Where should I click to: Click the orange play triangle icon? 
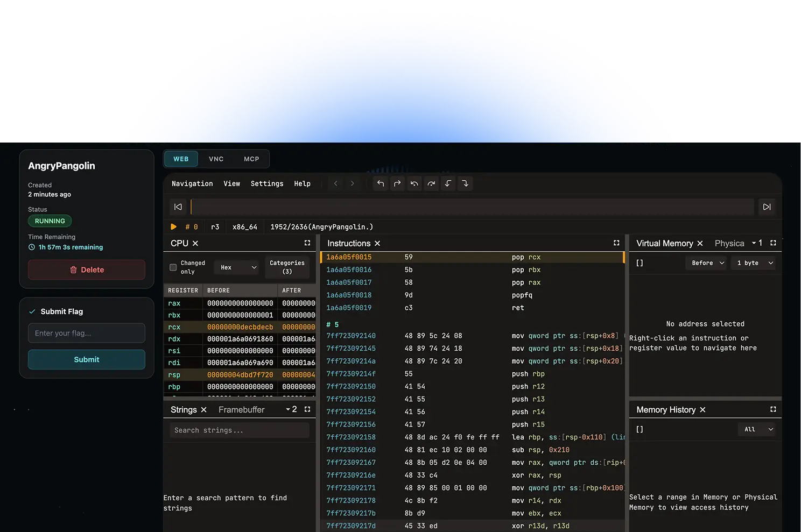pyautogui.click(x=174, y=227)
